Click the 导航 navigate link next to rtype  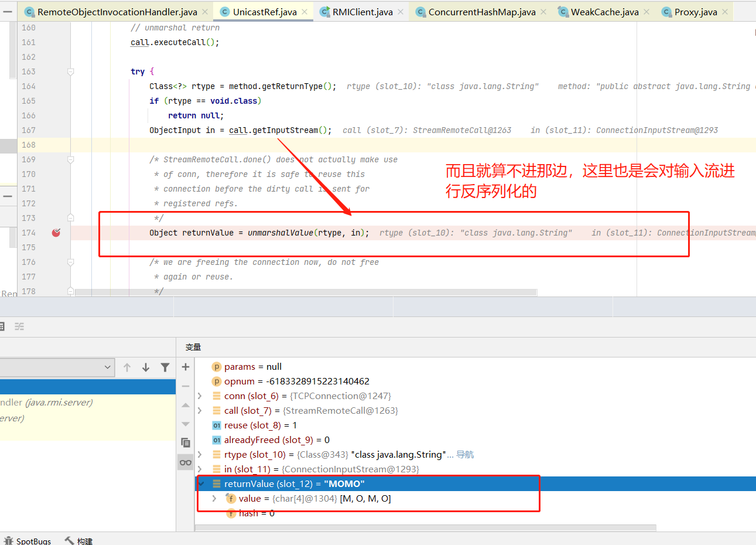point(465,455)
